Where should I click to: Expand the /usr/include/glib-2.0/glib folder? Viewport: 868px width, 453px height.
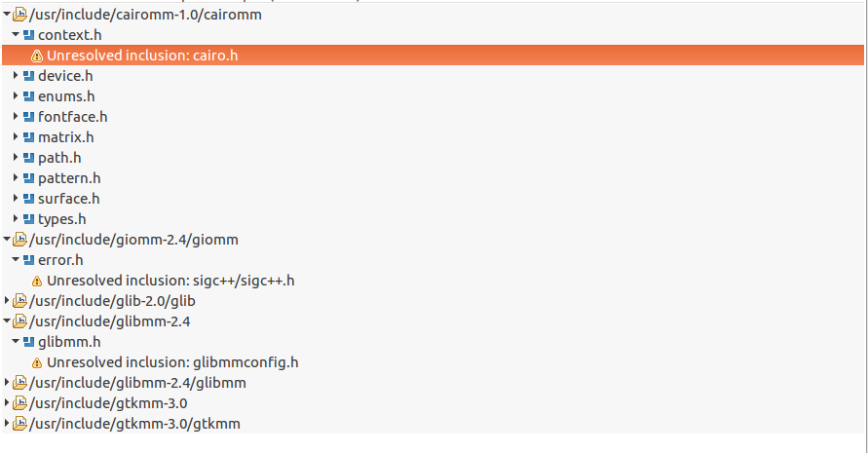[x=7, y=301]
